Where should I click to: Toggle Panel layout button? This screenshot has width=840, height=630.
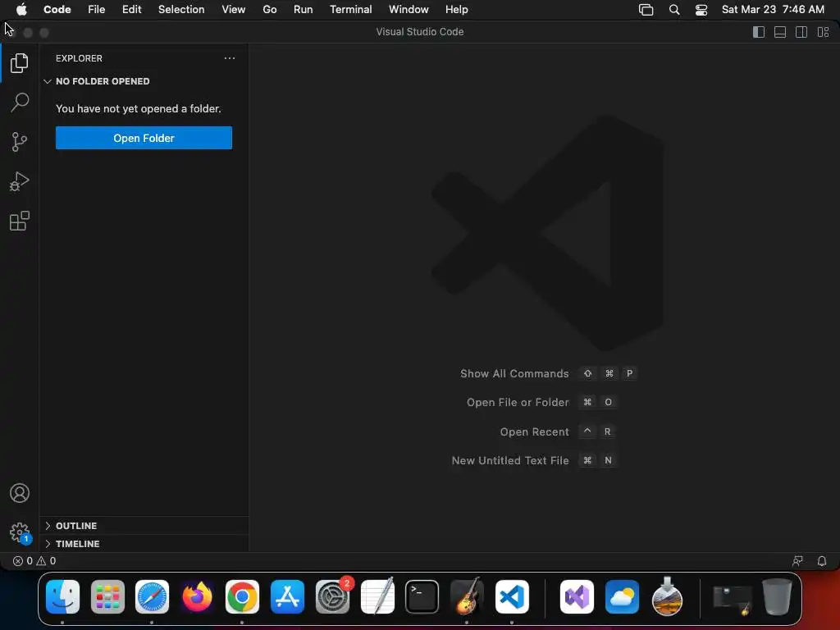point(780,32)
